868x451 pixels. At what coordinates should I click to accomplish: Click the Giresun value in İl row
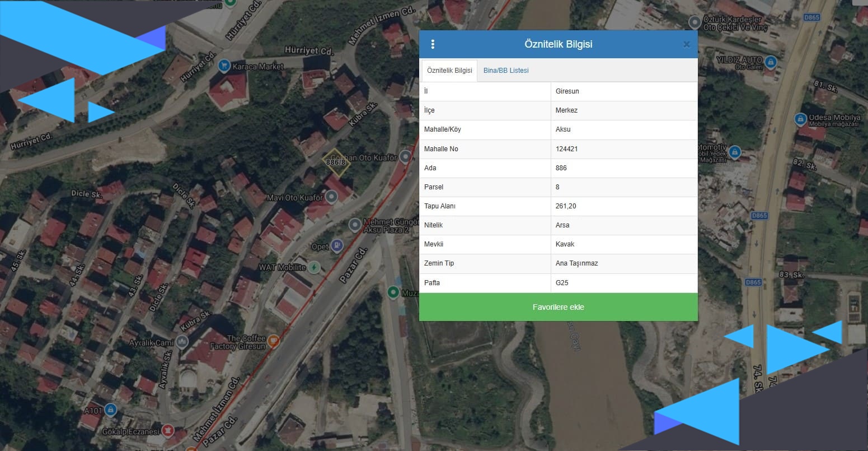coord(567,91)
